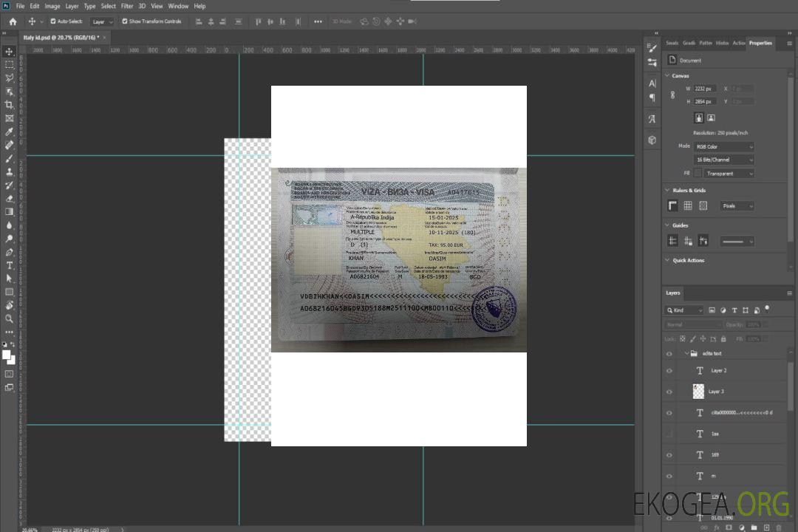
Task: Open the Properties panel hamburger menu
Action: tap(789, 44)
